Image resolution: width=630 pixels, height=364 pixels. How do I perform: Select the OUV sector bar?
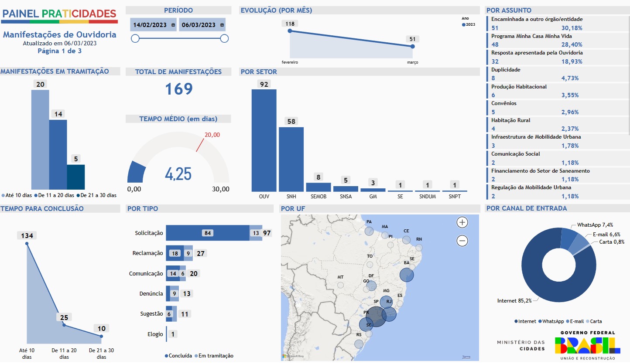[x=264, y=140]
